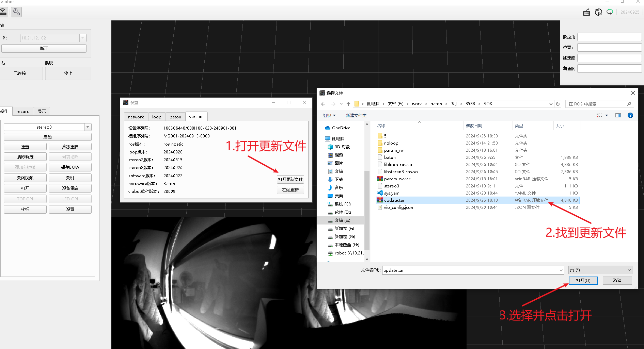Viewport: 644px width, 349px height.
Task: Select the sys.yaml file
Action: pos(477,193)
